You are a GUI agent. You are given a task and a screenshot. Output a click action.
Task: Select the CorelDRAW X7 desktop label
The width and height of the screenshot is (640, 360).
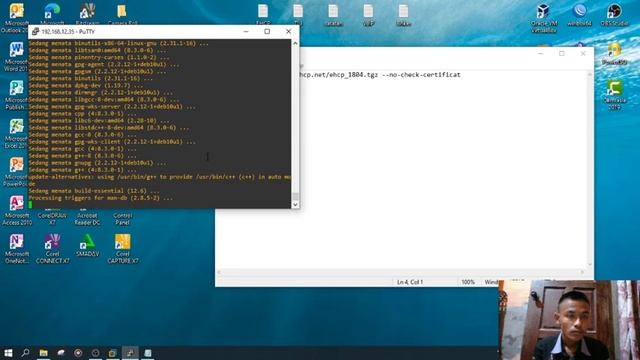click(52, 219)
